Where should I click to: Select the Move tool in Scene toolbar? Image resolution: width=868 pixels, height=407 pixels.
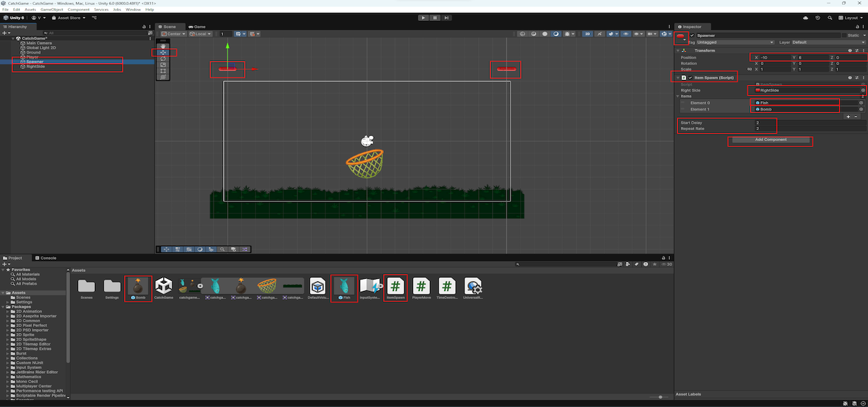pos(163,52)
